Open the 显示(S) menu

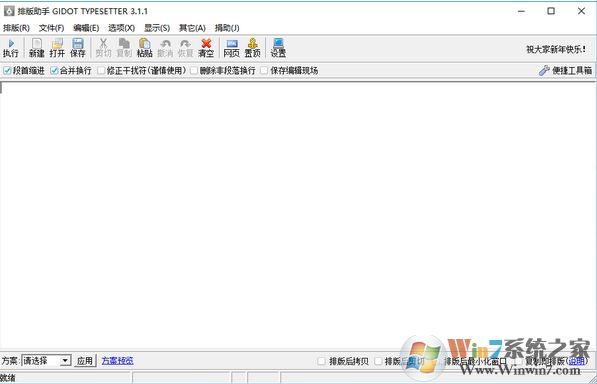pos(157,28)
